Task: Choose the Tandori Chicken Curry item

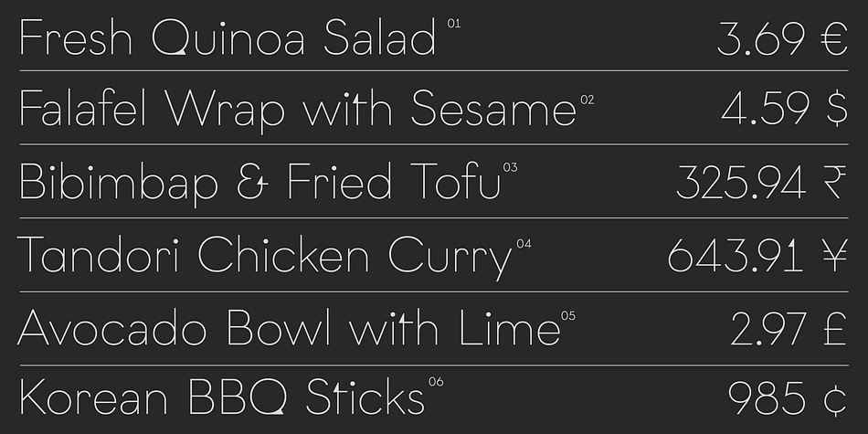Action: click(x=265, y=256)
